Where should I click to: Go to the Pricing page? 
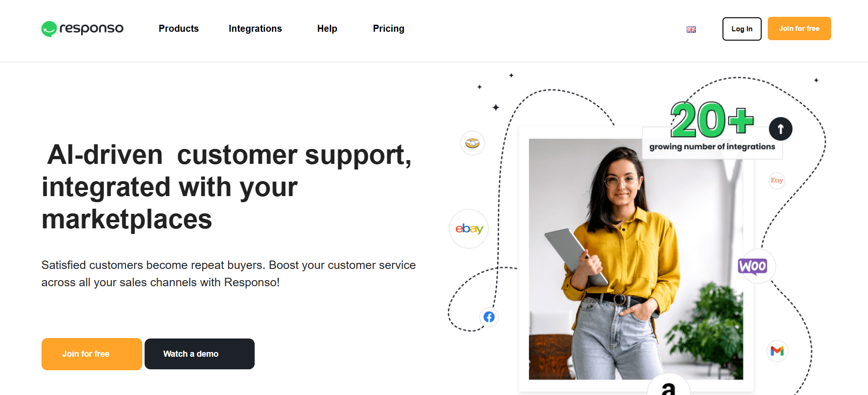[x=389, y=28]
